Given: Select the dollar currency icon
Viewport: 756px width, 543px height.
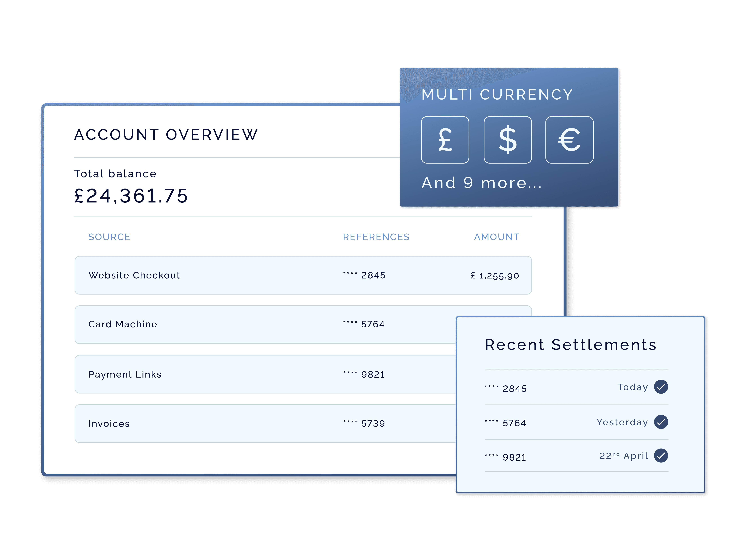Looking at the screenshot, I should coord(508,140).
